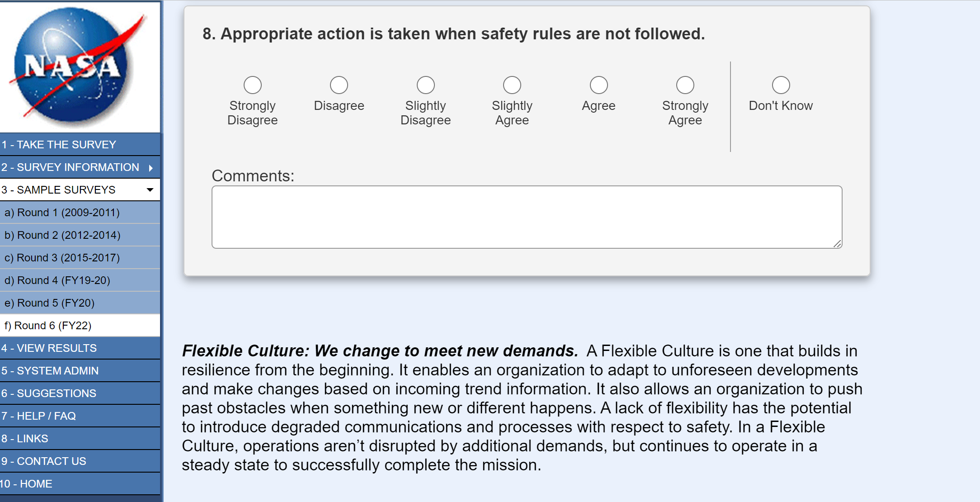Open Round 1 (2009-2011) sample survey

pos(62,213)
